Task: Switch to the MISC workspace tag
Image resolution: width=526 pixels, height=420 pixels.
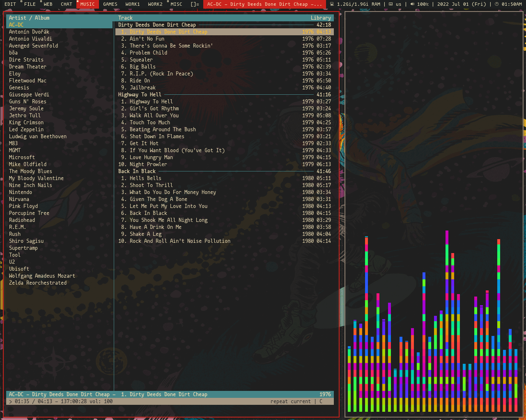Action: pyautogui.click(x=176, y=4)
